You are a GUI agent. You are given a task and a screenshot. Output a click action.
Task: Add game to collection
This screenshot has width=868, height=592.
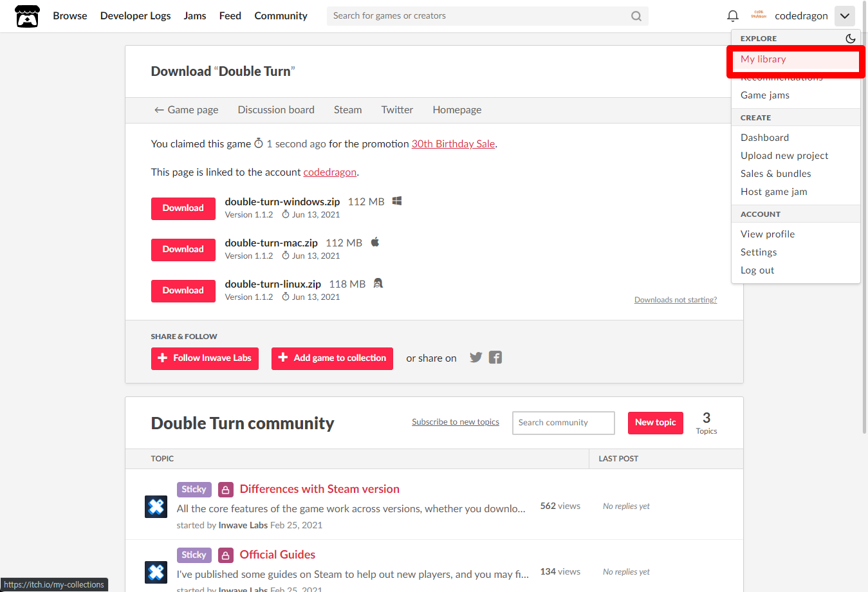[x=332, y=358]
